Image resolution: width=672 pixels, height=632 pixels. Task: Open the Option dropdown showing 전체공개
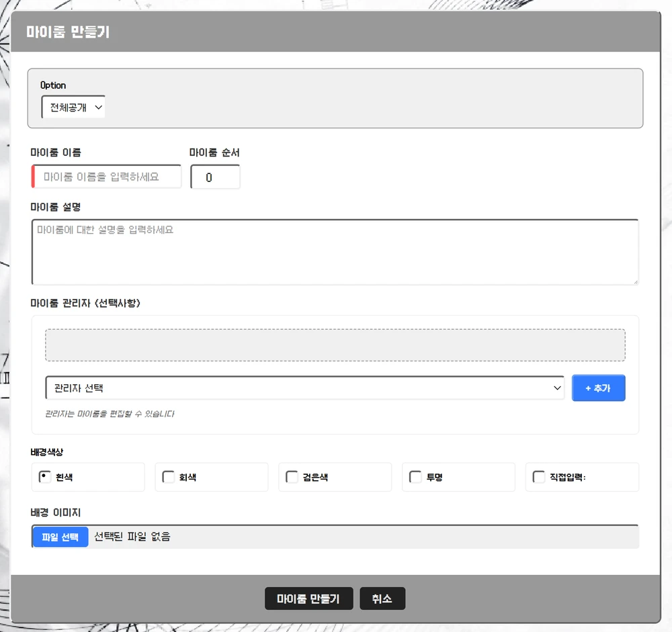73,107
